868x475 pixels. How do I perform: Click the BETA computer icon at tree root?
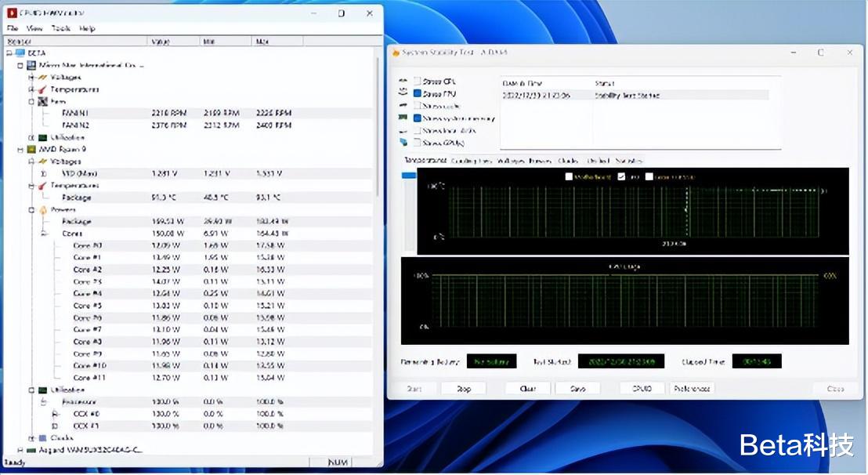tap(20, 53)
